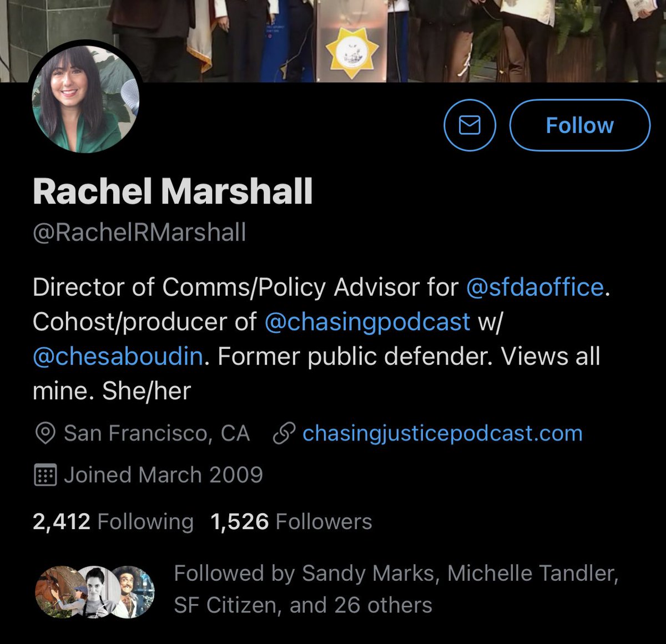Open the direct message envelope icon
The width and height of the screenshot is (666, 644).
click(x=470, y=125)
